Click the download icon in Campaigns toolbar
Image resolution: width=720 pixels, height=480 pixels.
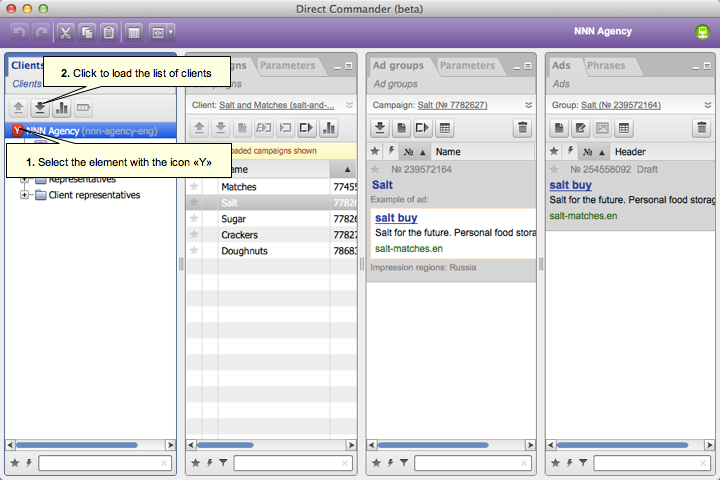click(x=221, y=128)
